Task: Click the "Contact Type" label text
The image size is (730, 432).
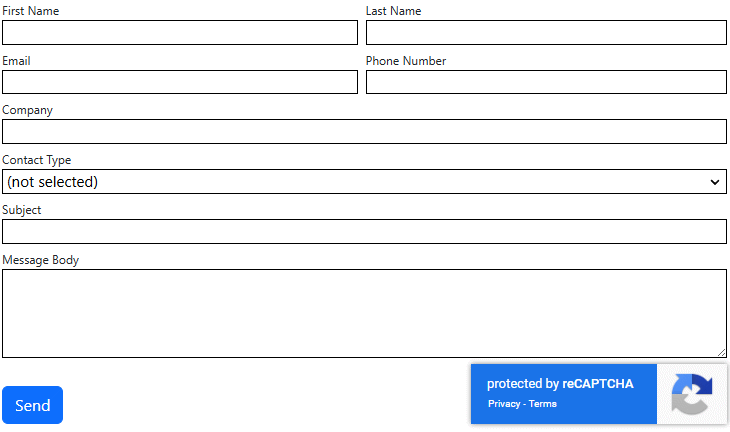Action: click(x=37, y=160)
